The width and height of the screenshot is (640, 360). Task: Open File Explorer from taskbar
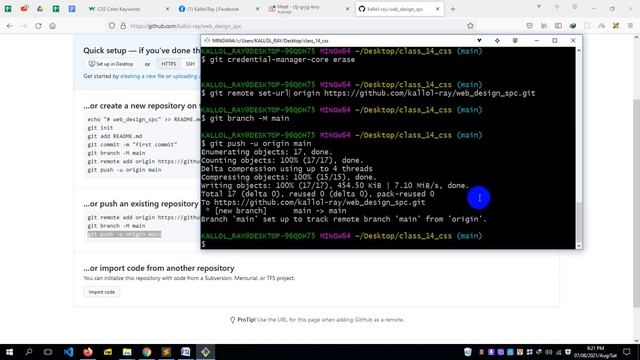pos(127,352)
